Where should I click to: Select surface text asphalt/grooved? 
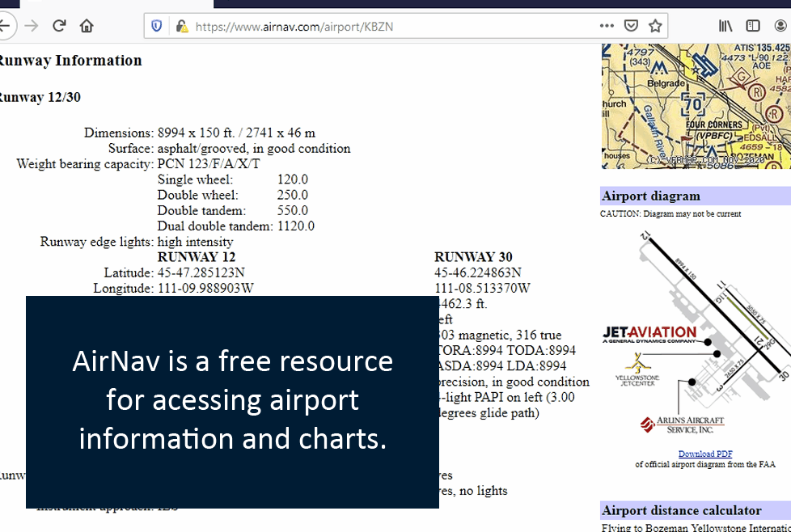202,149
